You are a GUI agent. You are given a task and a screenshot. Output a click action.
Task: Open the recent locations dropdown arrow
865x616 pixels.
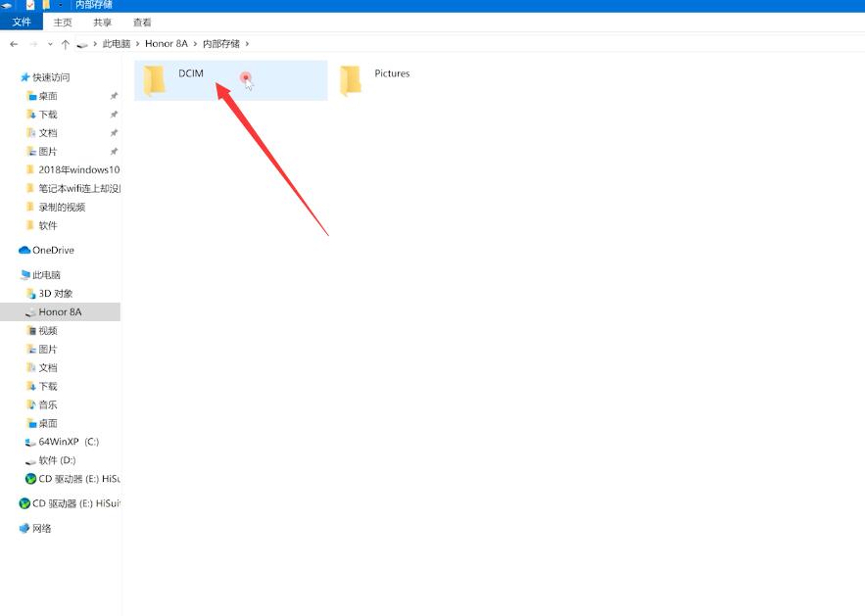50,44
